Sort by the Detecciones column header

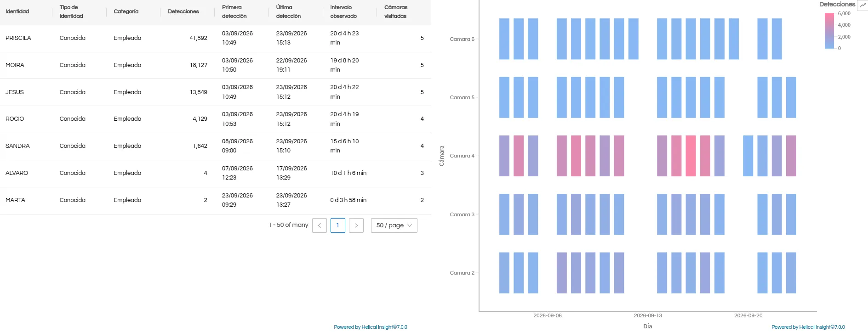[183, 11]
